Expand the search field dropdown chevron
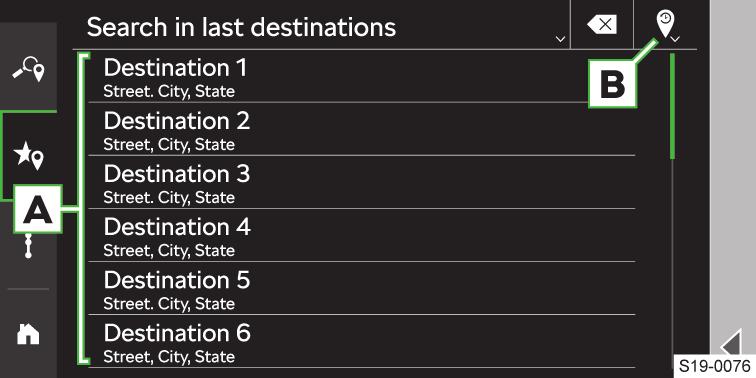Image resolution: width=756 pixels, height=378 pixels. coord(560,39)
